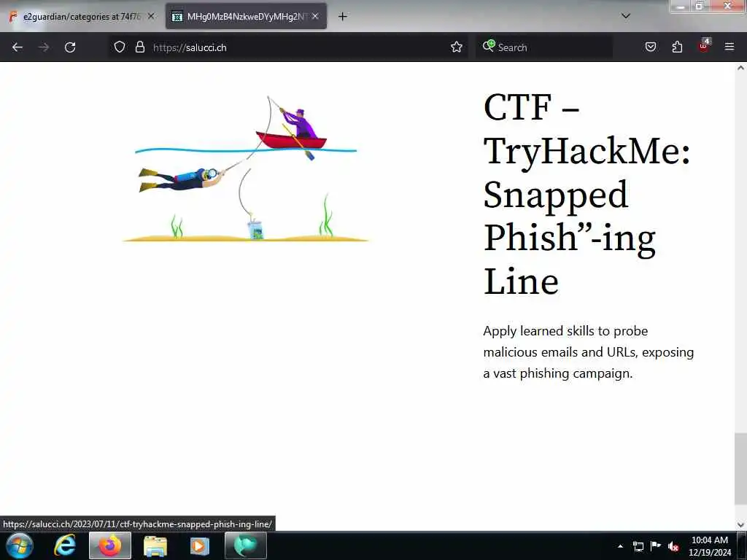
Task: Open the Extensions puzzle icon
Action: click(677, 47)
